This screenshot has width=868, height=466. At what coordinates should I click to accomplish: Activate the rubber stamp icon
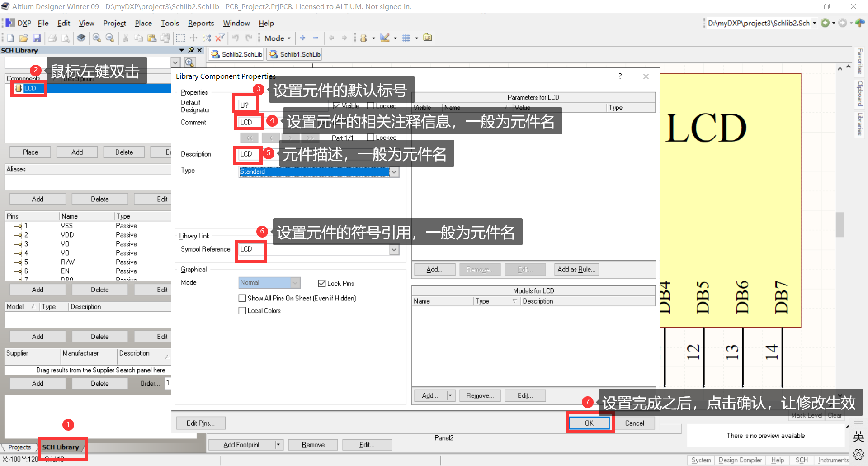click(165, 38)
